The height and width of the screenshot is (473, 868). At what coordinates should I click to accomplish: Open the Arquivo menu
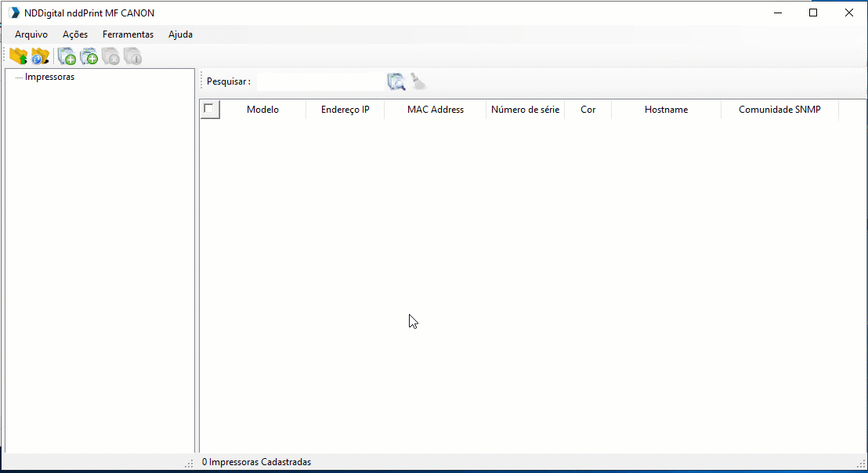[x=31, y=34]
